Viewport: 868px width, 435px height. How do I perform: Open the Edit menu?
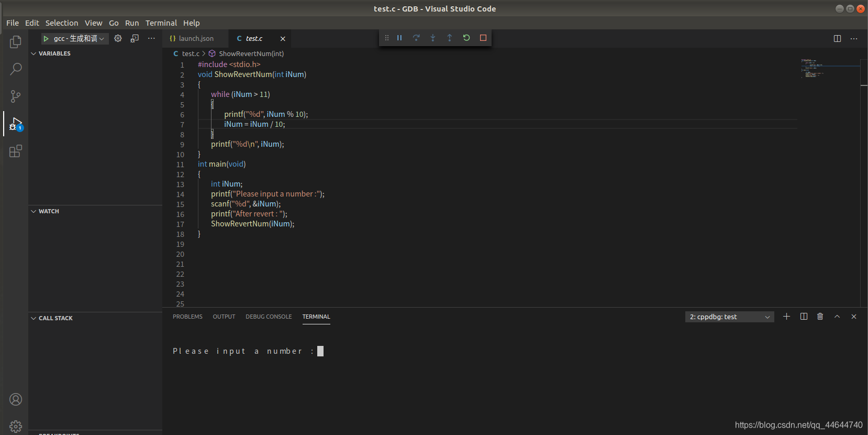32,23
